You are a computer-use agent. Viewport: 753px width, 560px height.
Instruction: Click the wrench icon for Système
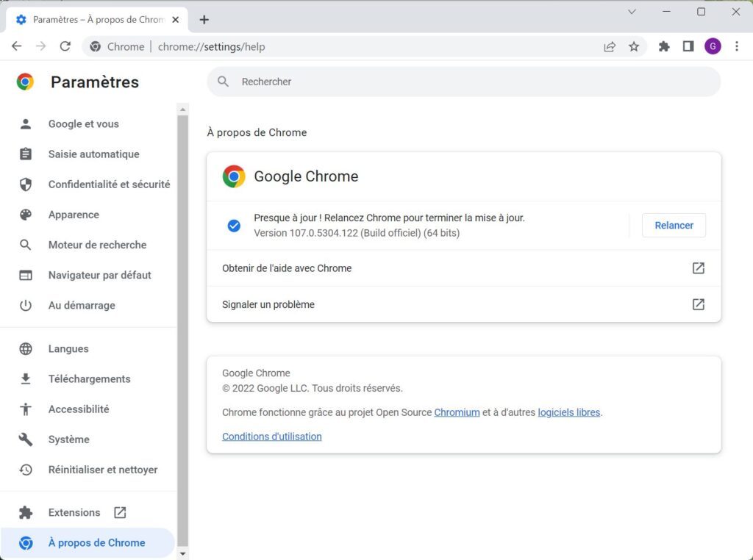26,439
